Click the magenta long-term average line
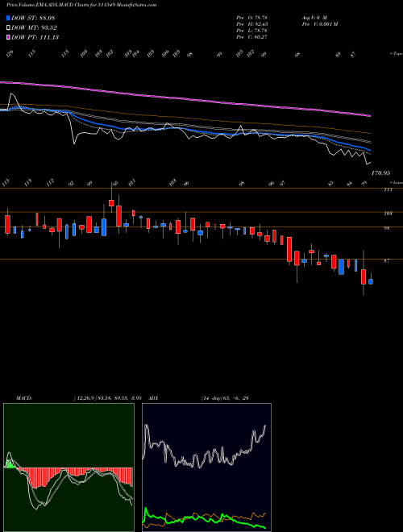This screenshot has height=532, width=403. pyautogui.click(x=185, y=98)
